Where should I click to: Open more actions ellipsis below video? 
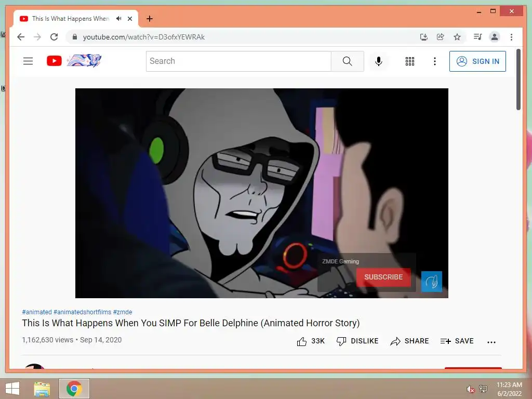[491, 342]
